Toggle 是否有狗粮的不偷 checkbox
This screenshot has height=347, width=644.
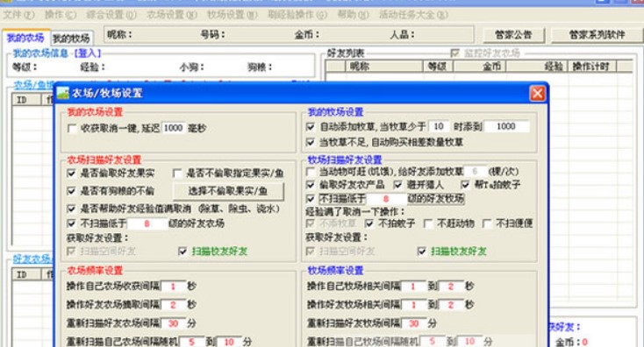point(71,191)
